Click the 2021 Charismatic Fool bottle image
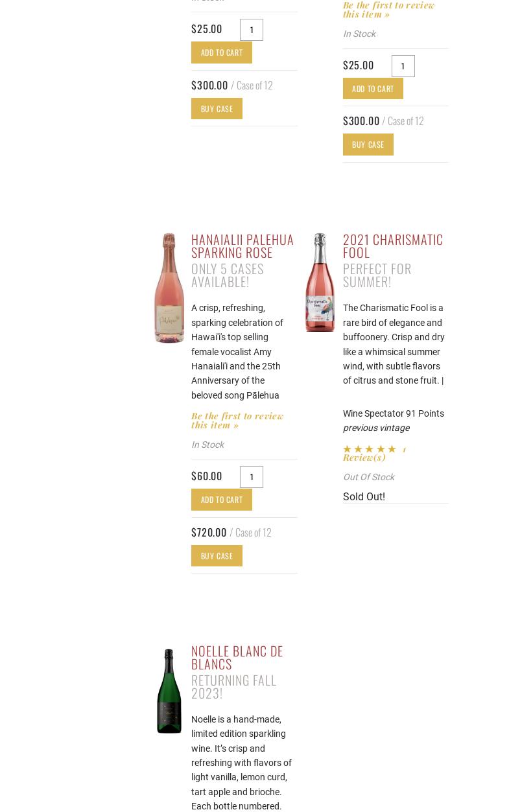 [x=320, y=283]
